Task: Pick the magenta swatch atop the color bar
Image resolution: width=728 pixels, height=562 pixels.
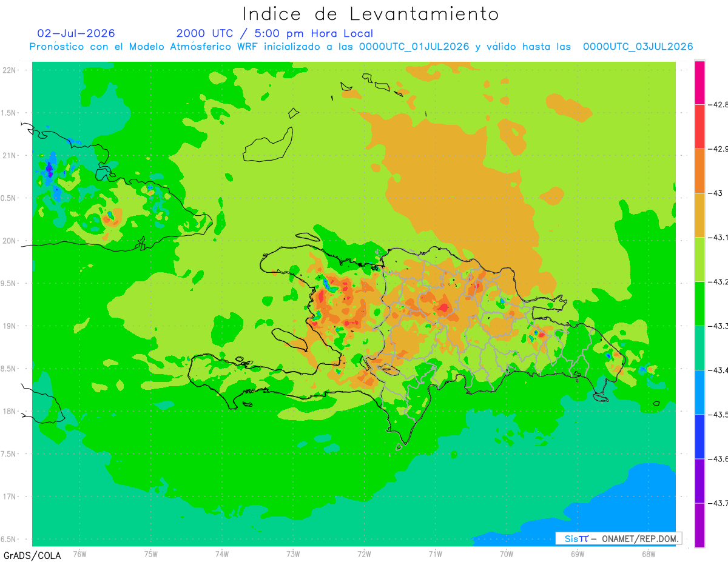Action: pos(699,82)
